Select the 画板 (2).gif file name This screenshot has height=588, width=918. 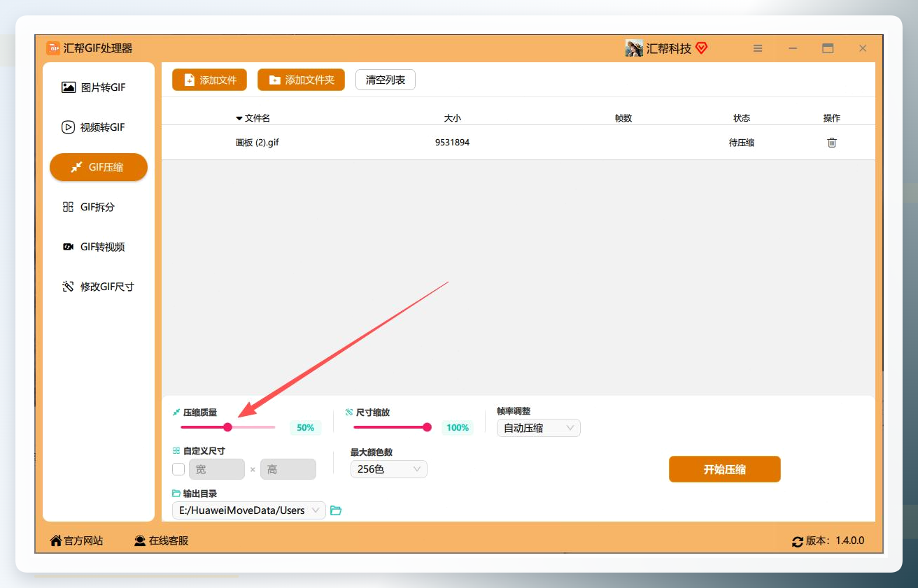pyautogui.click(x=257, y=143)
